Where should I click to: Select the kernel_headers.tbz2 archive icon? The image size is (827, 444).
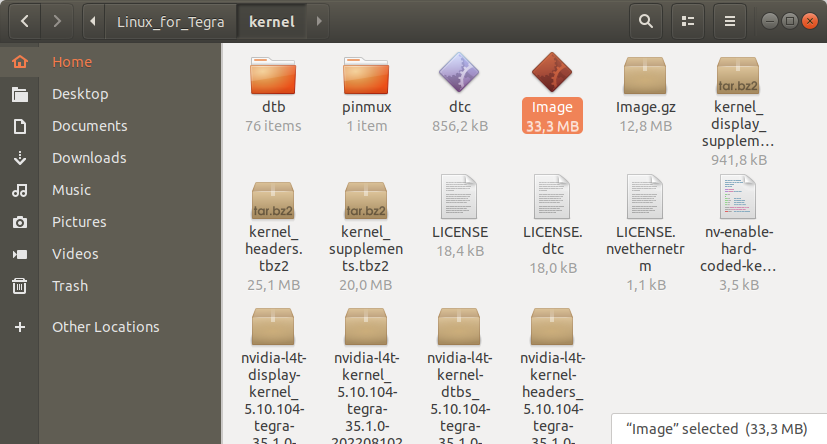click(273, 200)
